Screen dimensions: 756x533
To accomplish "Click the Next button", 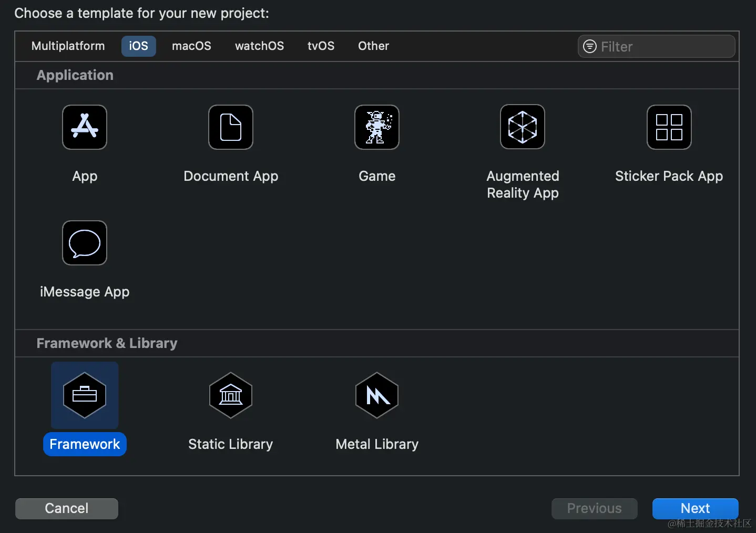I will pos(695,508).
